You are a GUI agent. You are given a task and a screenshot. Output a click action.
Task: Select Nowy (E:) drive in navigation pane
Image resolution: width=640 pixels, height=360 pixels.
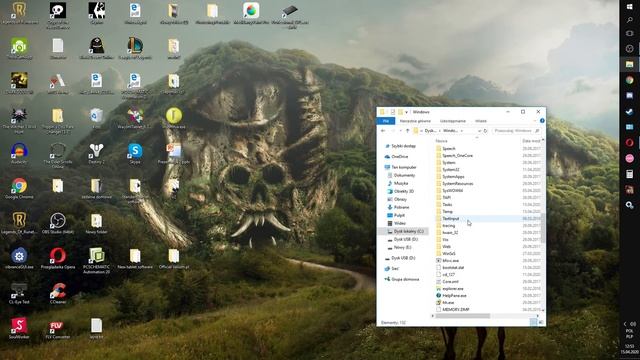402,247
